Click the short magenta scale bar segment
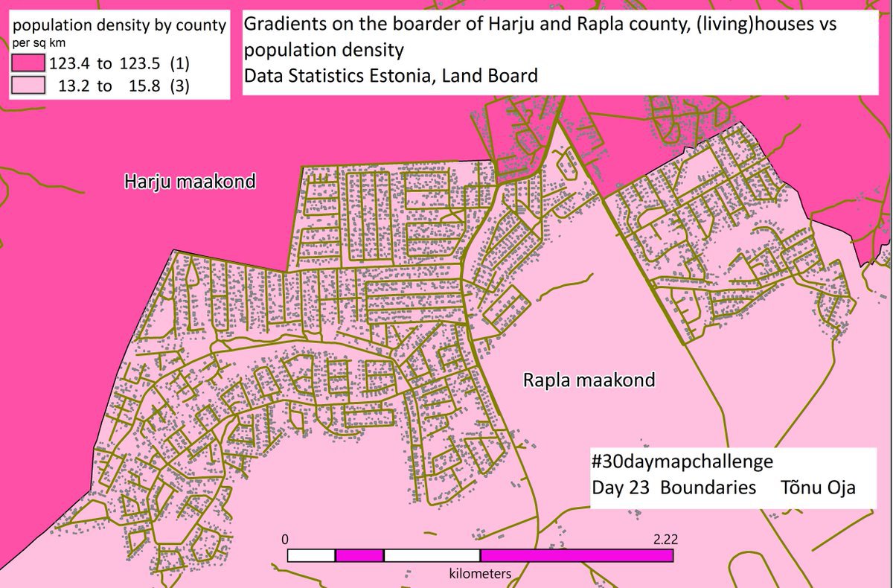 pos(359,555)
